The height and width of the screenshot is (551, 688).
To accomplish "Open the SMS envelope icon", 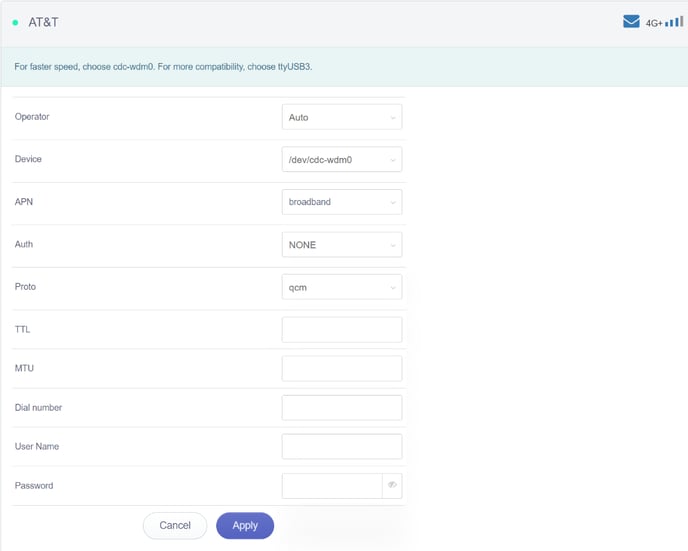I will 631,21.
